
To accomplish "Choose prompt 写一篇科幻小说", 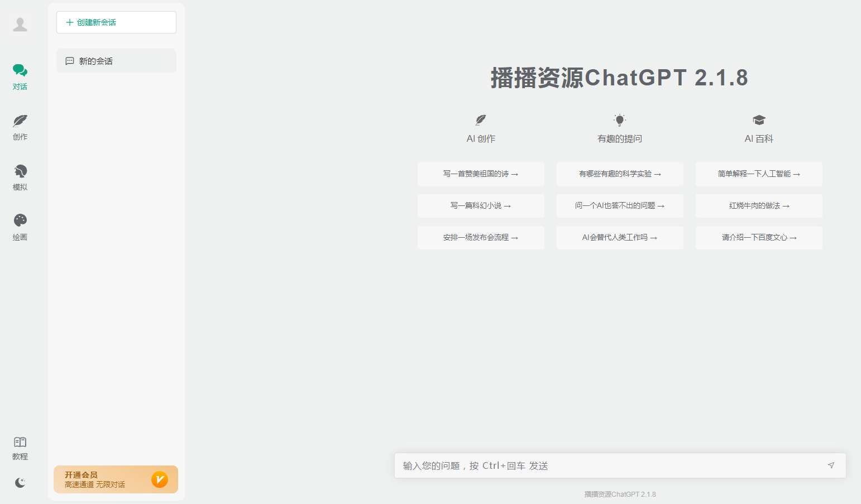I will [x=481, y=206].
